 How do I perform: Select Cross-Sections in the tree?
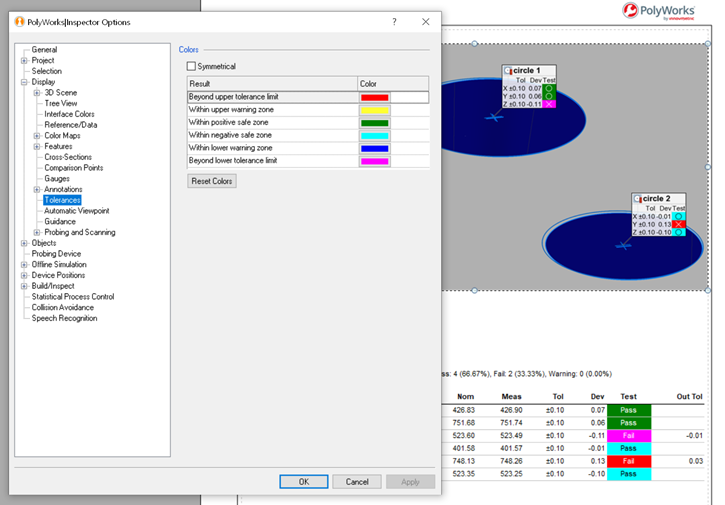68,157
